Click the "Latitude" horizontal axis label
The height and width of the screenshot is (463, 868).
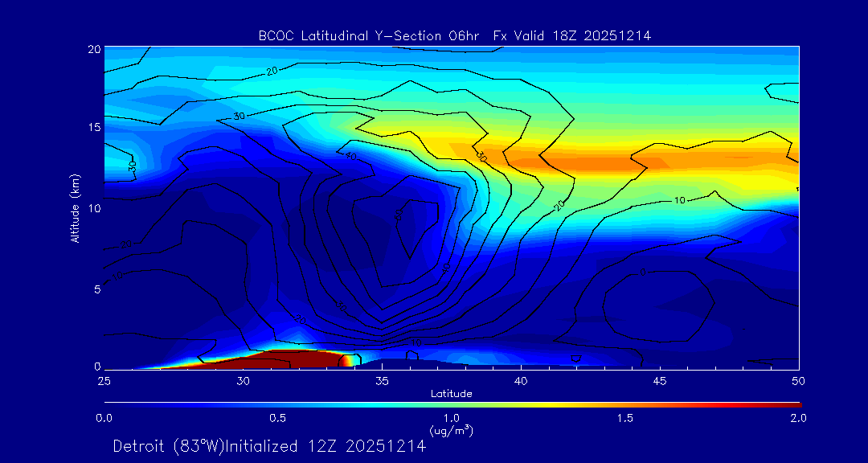pyautogui.click(x=452, y=394)
